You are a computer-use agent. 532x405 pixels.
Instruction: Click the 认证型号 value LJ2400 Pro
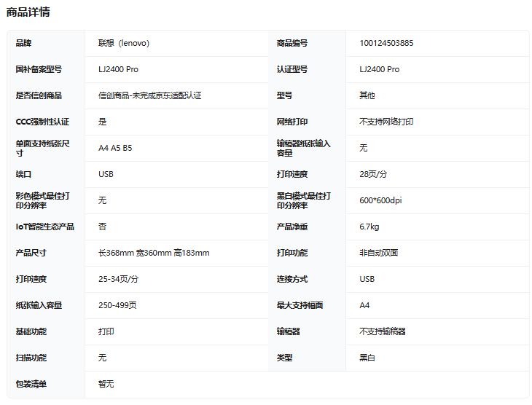coord(379,69)
